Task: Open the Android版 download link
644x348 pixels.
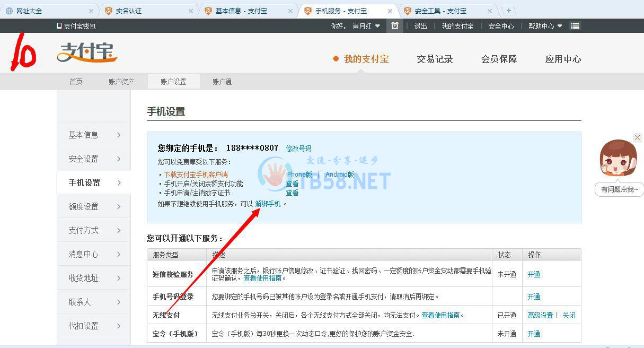Action: pos(340,175)
